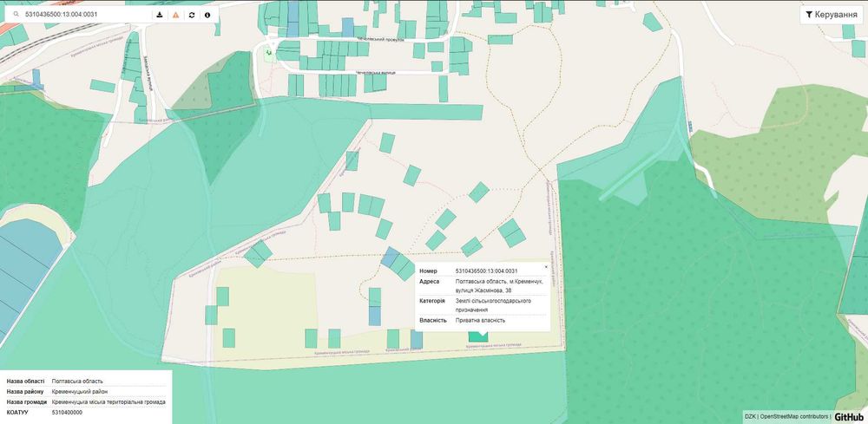
Task: Click the Назва області label
Action: coord(27,382)
